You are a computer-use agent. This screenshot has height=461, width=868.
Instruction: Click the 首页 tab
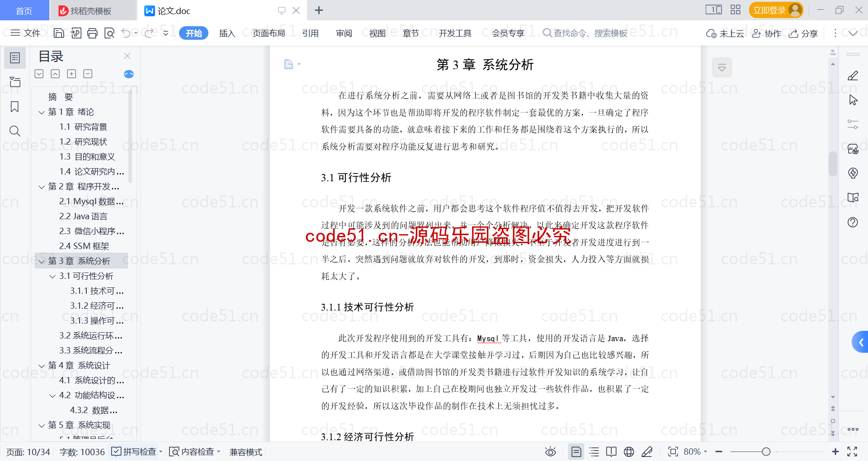[24, 11]
